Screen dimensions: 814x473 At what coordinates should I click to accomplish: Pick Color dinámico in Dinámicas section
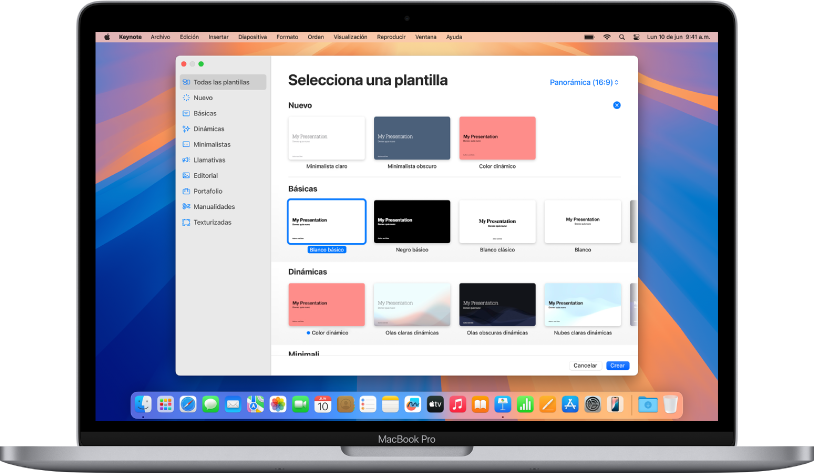[327, 304]
